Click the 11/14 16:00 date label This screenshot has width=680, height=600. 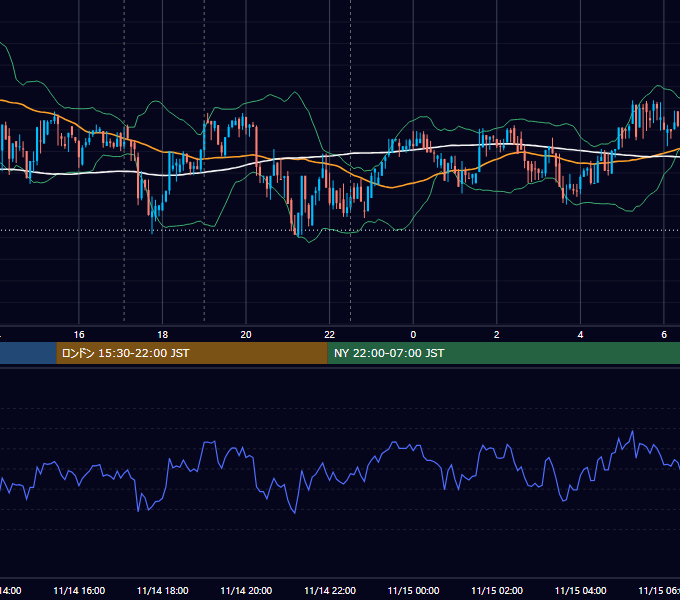click(x=79, y=590)
